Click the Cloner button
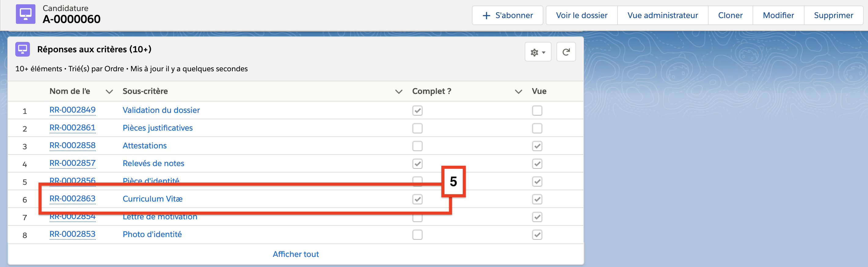 (x=730, y=16)
